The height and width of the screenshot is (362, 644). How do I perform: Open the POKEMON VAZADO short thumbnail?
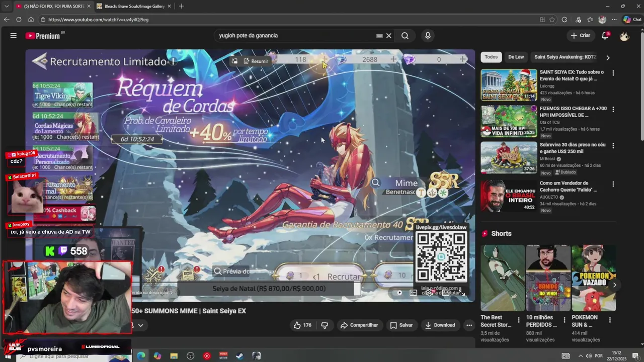594,278
